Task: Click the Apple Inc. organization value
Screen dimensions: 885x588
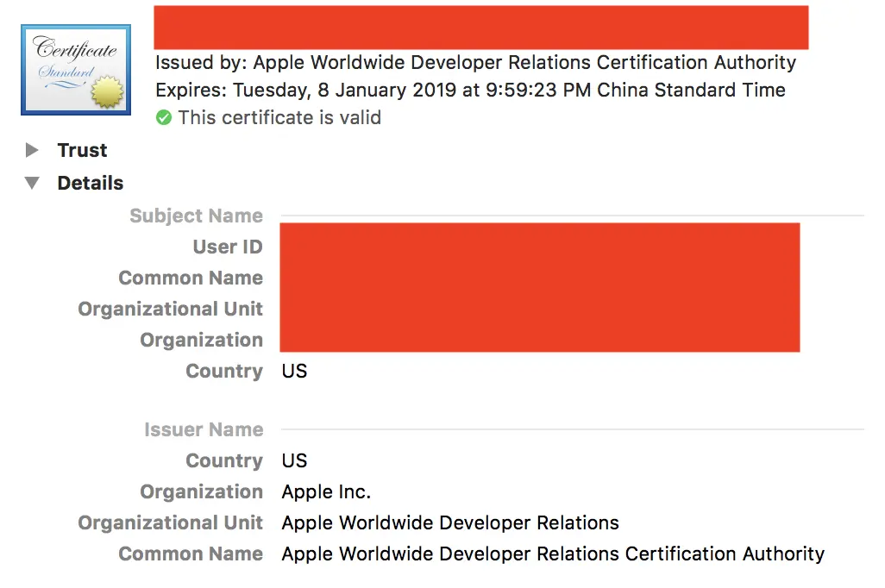Action: 326,492
